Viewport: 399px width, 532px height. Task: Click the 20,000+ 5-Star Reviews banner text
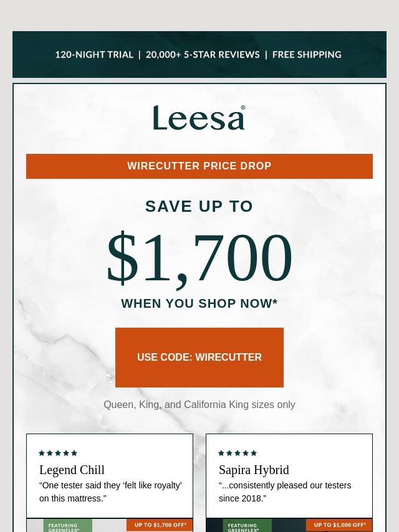pyautogui.click(x=203, y=55)
